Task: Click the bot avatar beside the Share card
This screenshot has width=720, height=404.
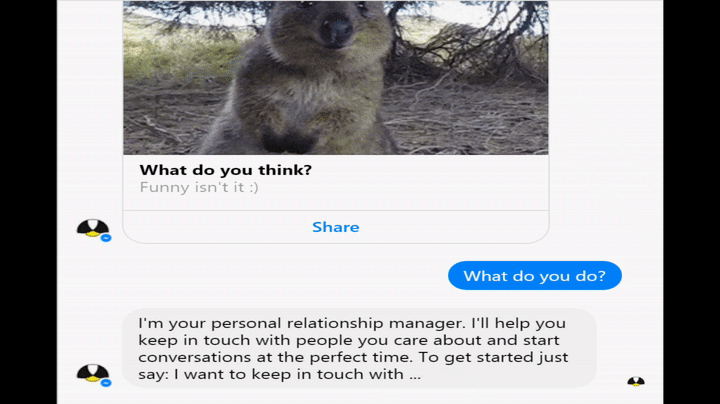Action: click(x=92, y=228)
